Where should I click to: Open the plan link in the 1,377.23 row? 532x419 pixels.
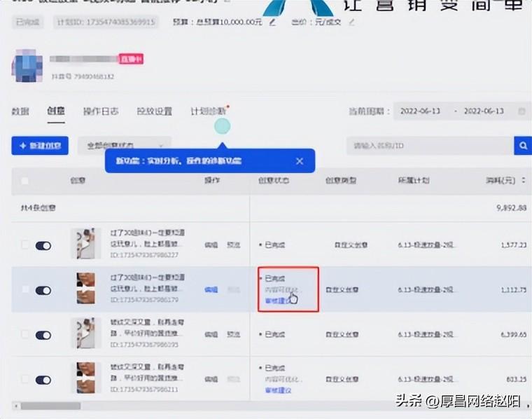coord(426,245)
